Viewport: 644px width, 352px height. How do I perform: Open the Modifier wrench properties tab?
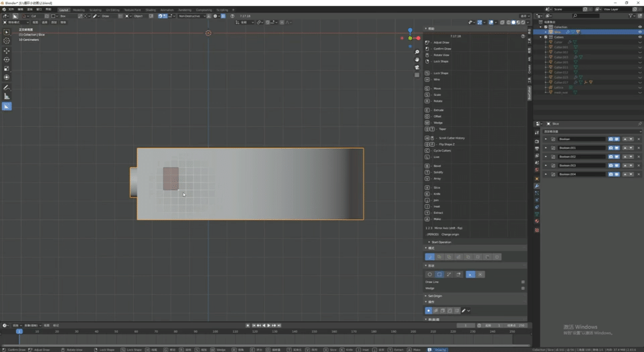pyautogui.click(x=537, y=186)
